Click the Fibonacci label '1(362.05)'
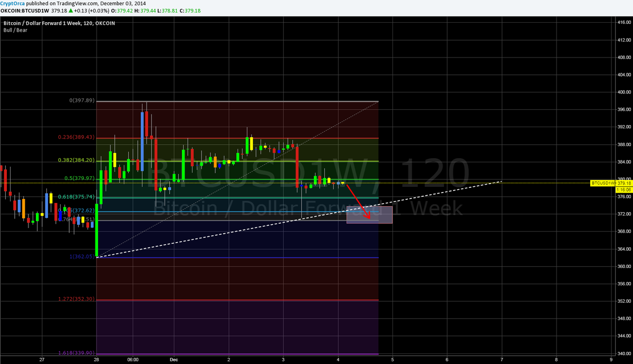Screen dimensions: 633x364 (x=82, y=257)
